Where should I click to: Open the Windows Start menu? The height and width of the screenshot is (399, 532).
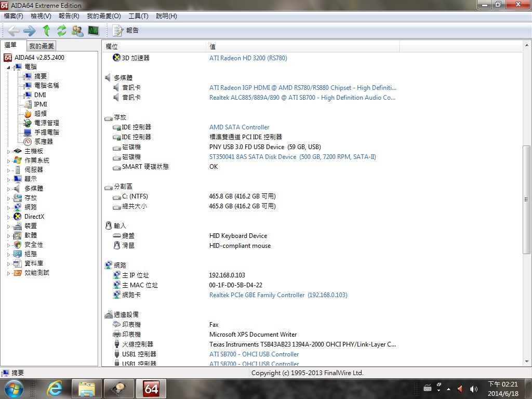click(14, 389)
